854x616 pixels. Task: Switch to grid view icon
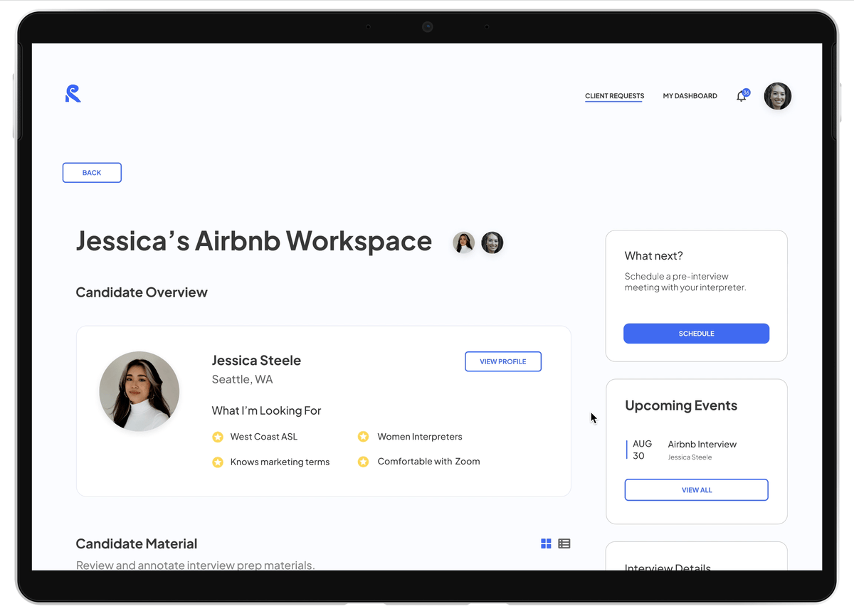pos(546,543)
